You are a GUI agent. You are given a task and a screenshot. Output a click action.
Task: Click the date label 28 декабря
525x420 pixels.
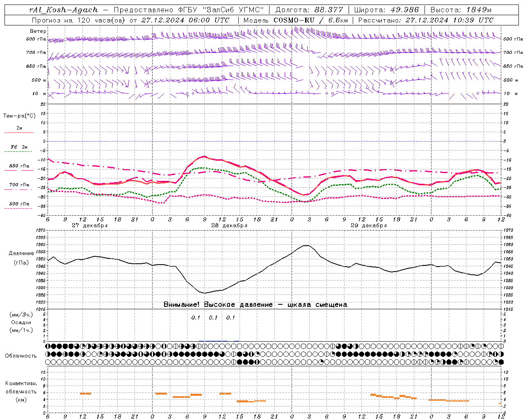[229, 226]
